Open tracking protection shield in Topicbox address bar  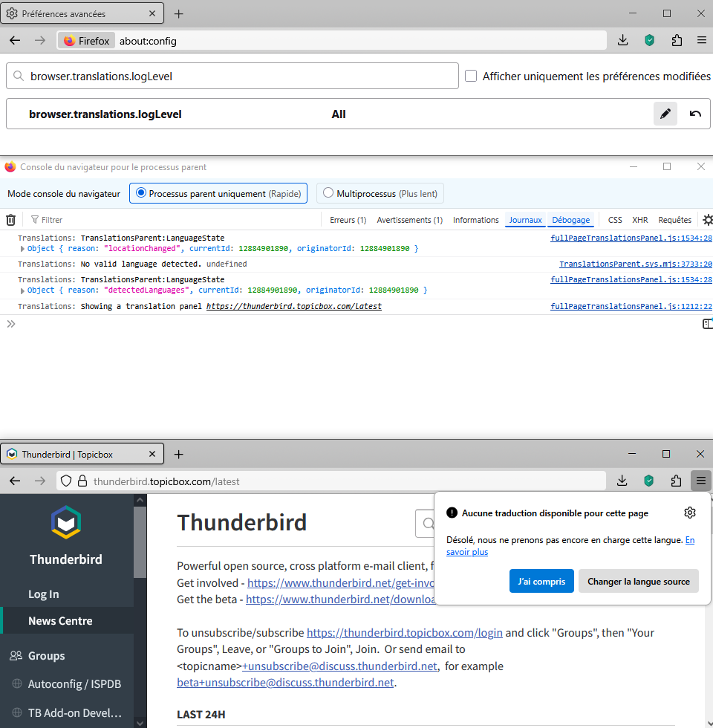[x=66, y=481]
